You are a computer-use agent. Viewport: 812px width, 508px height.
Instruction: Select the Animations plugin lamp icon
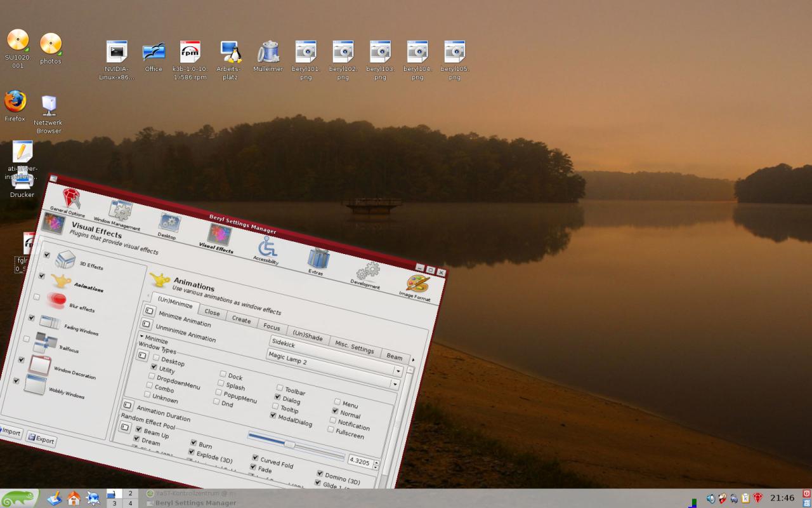click(61, 281)
